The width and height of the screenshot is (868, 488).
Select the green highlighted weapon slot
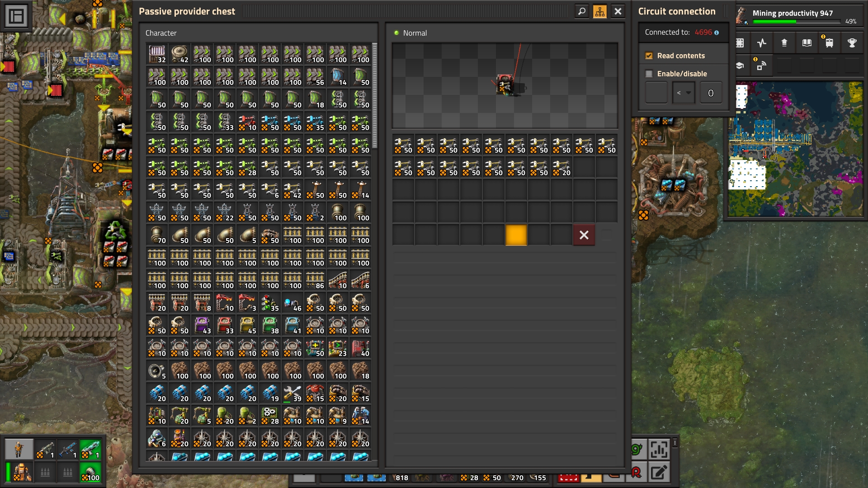click(x=90, y=449)
